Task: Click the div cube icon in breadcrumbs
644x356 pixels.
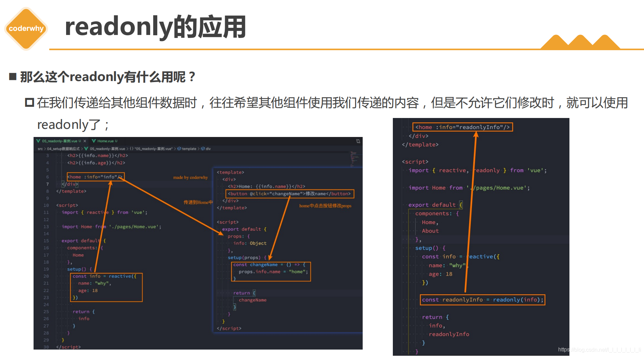Action: [x=203, y=149]
